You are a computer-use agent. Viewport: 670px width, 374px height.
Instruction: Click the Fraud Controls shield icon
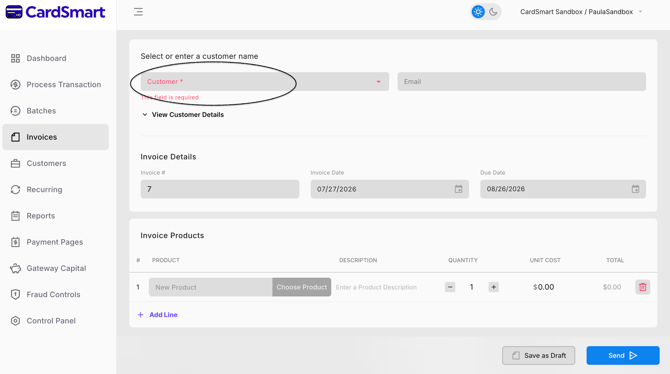(15, 294)
